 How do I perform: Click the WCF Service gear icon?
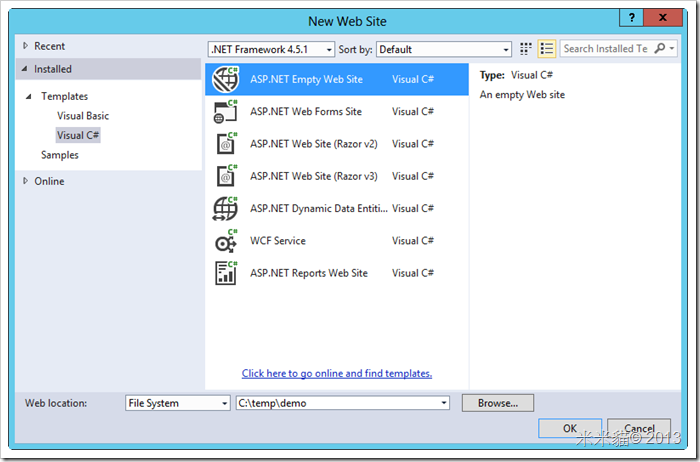pyautogui.click(x=225, y=241)
